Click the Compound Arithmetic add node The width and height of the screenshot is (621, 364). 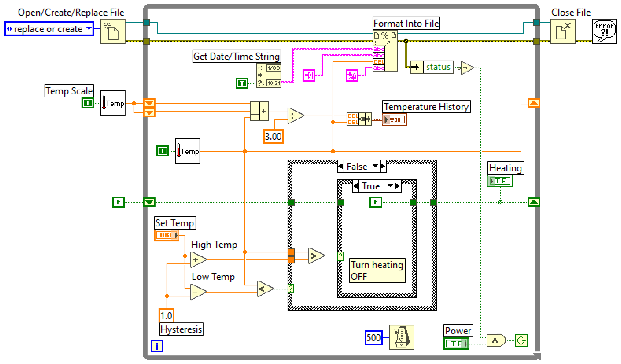[x=259, y=111]
